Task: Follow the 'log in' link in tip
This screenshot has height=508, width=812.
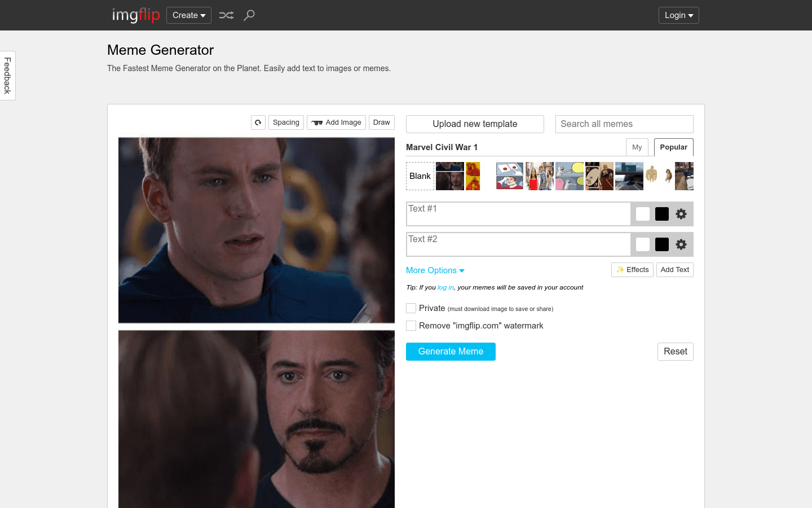Action: [445, 287]
